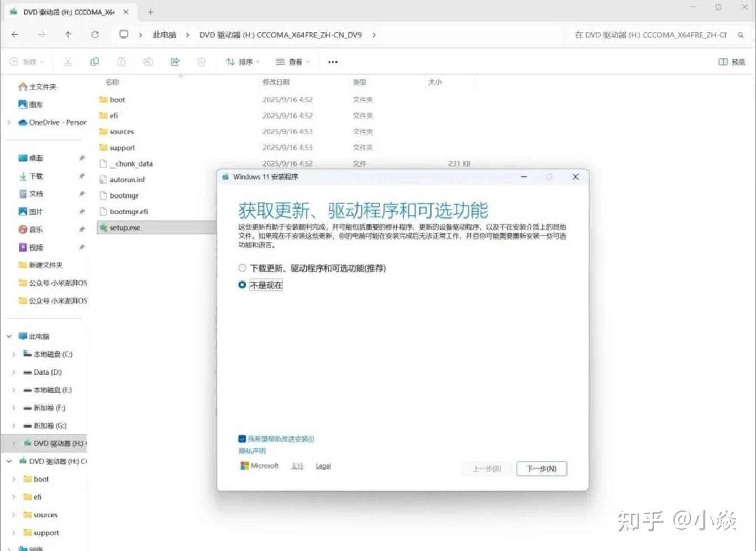The width and height of the screenshot is (756, 551).
Task: Expand the OneDrive - Personal tree node
Action: (x=9, y=122)
